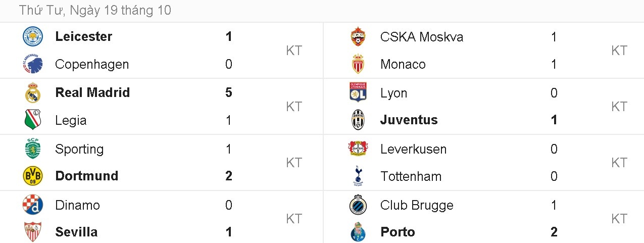Click the Porto club crest
The image size is (644, 243).
click(358, 232)
